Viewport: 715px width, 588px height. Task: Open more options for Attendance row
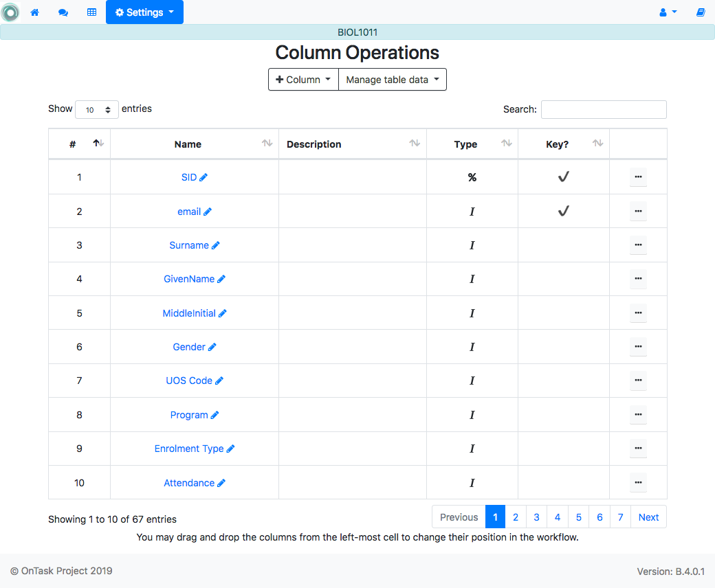(638, 482)
